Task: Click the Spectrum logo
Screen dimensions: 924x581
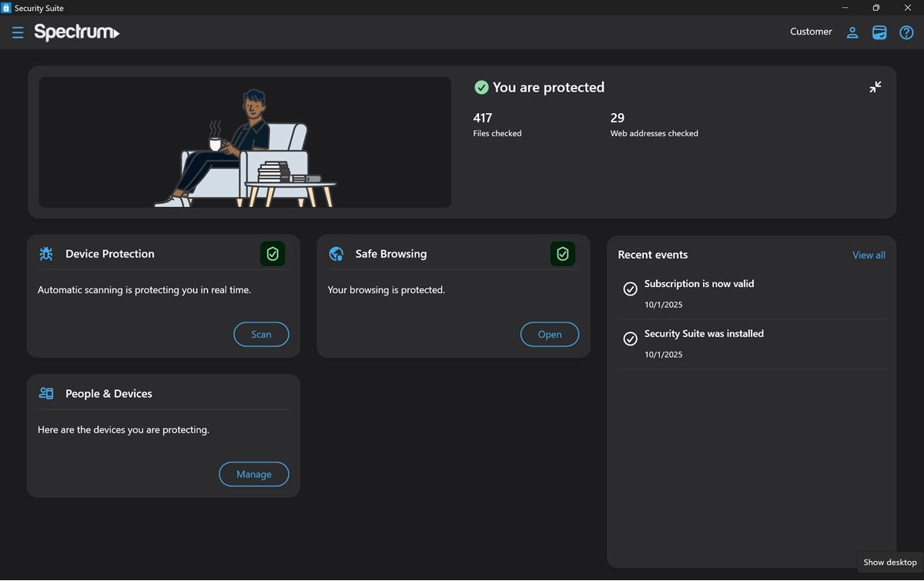Action: click(77, 32)
